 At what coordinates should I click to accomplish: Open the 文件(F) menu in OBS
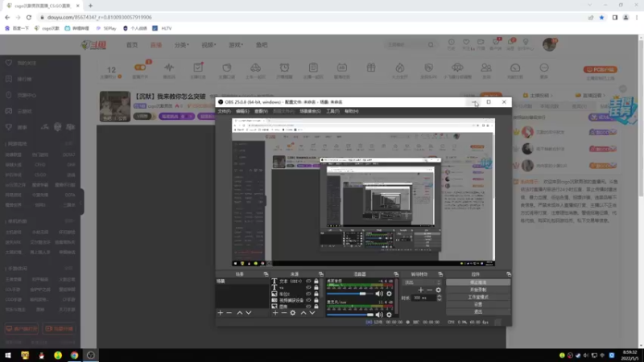(225, 111)
